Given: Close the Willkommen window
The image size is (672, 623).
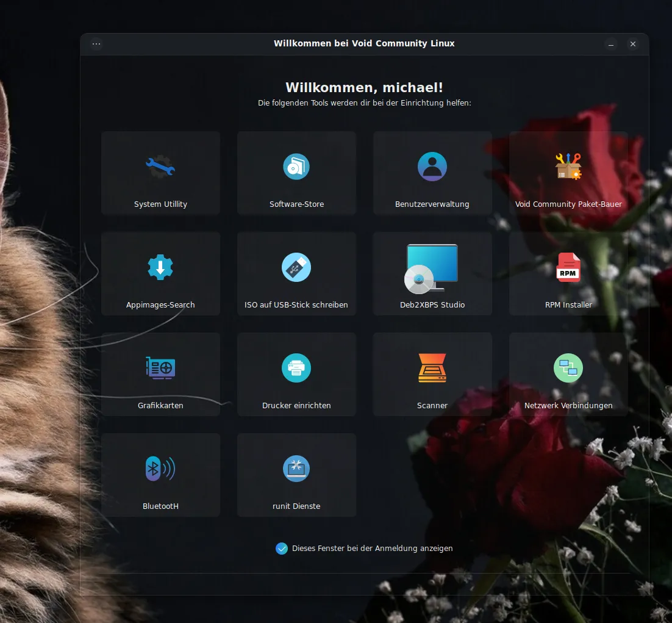Looking at the screenshot, I should (x=633, y=44).
